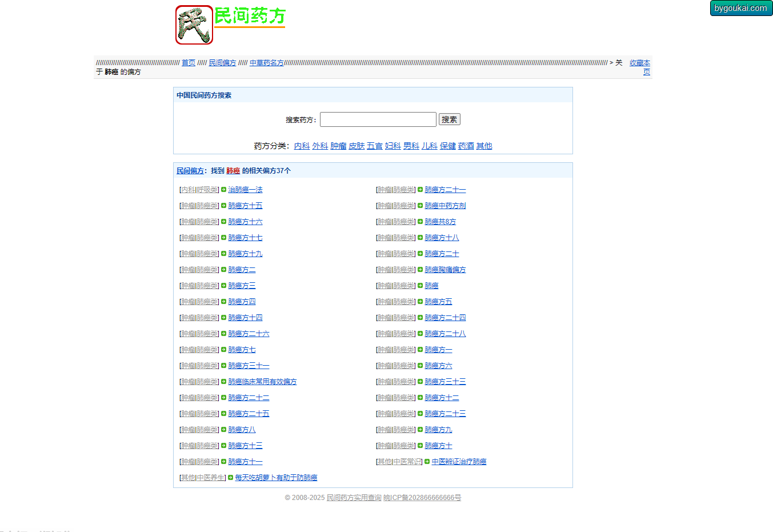
Task: Select the 内科 prescription category
Action: coord(302,146)
